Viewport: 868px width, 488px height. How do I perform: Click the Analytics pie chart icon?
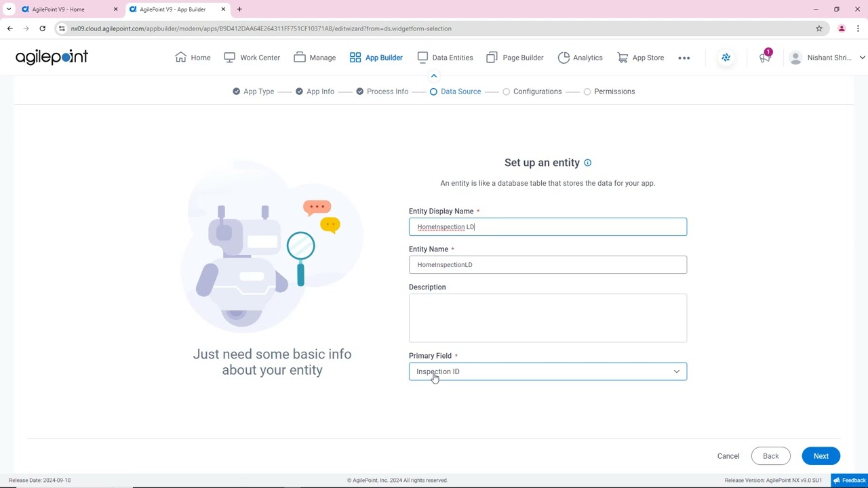click(564, 58)
